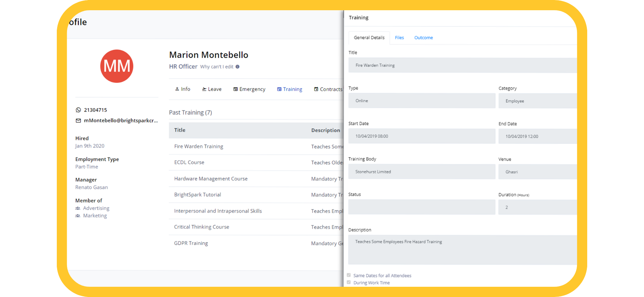The image size is (644, 297).
Task: Click the WhatsApp phone icon
Action: [x=78, y=110]
